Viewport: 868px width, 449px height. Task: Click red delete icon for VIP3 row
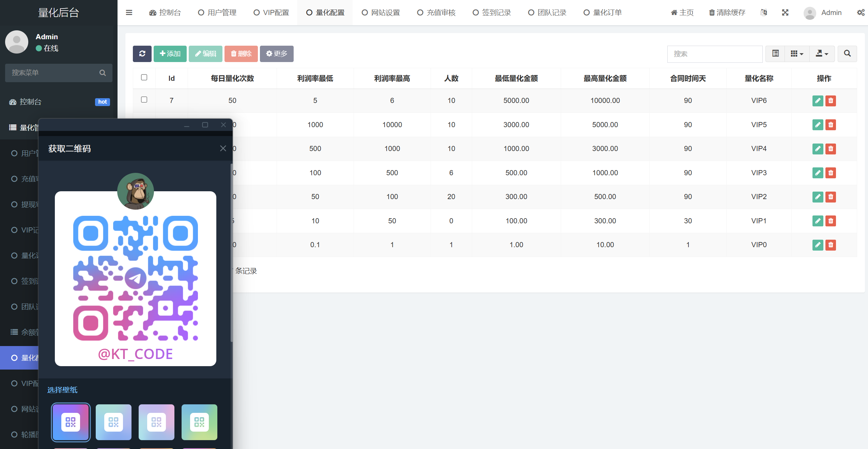pos(831,173)
